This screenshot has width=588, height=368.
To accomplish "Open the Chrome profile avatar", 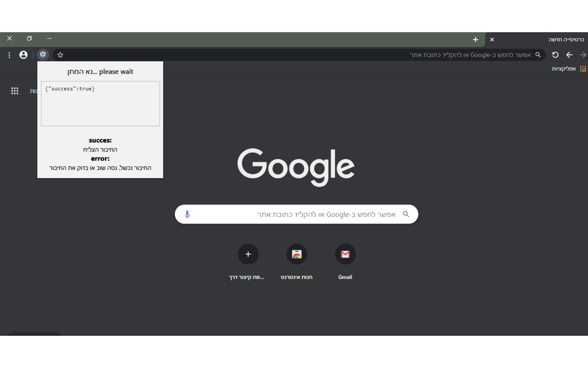I will (23, 55).
